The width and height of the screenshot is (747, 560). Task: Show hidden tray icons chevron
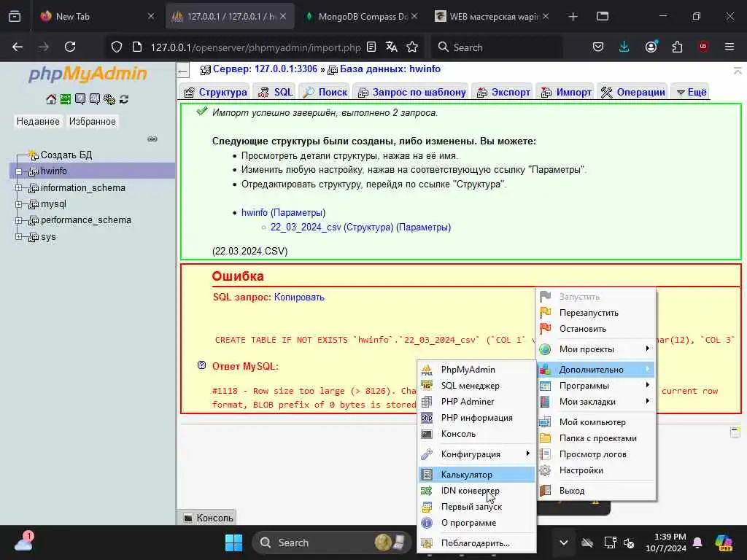564,542
